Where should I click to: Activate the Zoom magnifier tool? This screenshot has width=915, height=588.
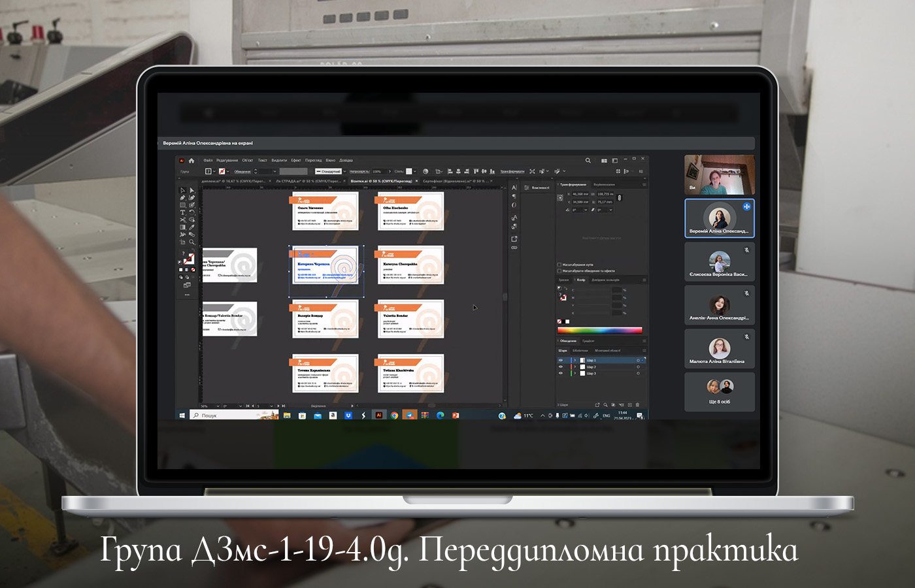191,242
